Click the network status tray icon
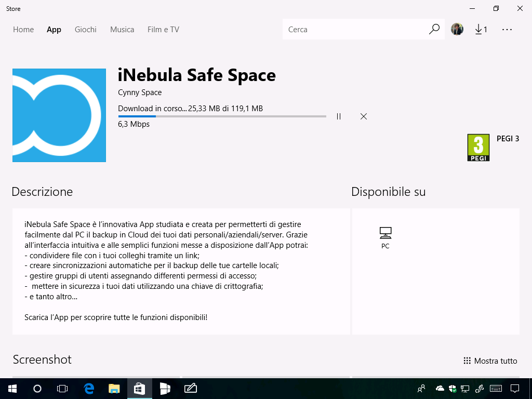The image size is (532, 399). [x=465, y=389]
